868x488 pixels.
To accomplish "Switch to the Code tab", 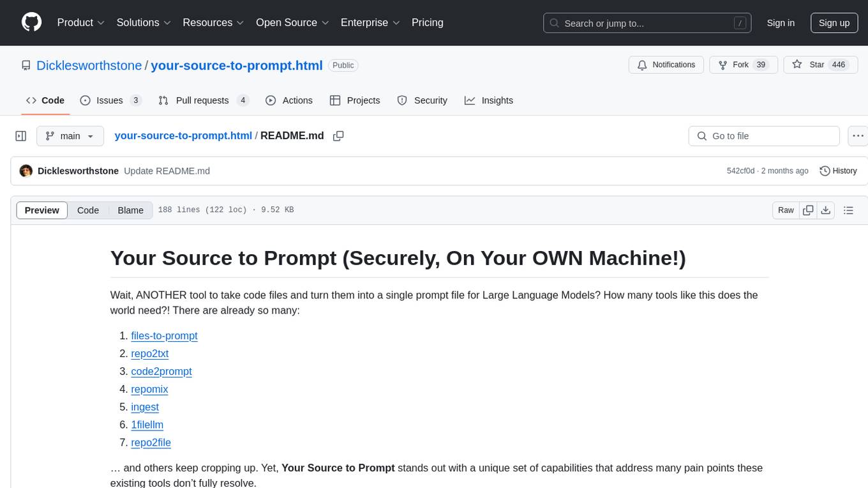I will 45,100.
